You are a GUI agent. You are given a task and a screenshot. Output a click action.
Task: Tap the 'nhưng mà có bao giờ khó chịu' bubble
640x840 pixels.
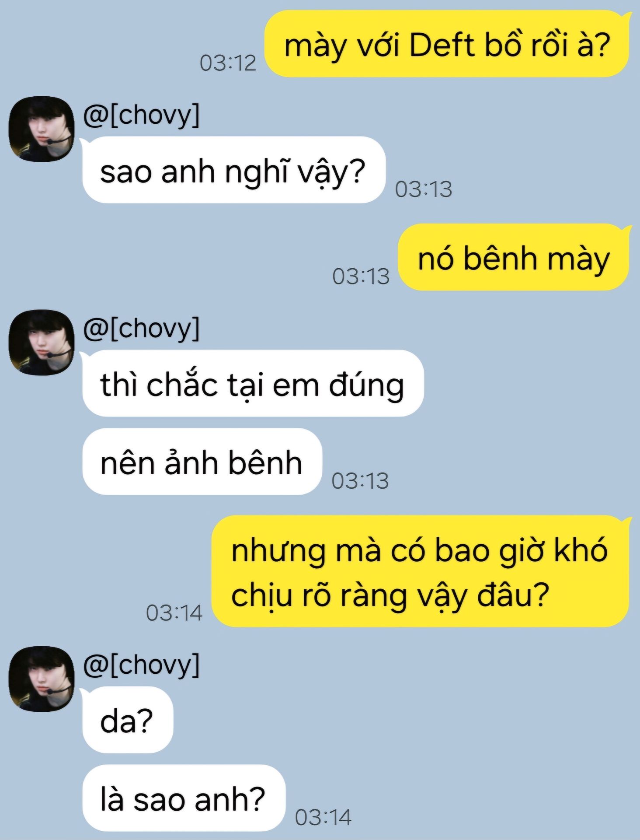tap(421, 571)
